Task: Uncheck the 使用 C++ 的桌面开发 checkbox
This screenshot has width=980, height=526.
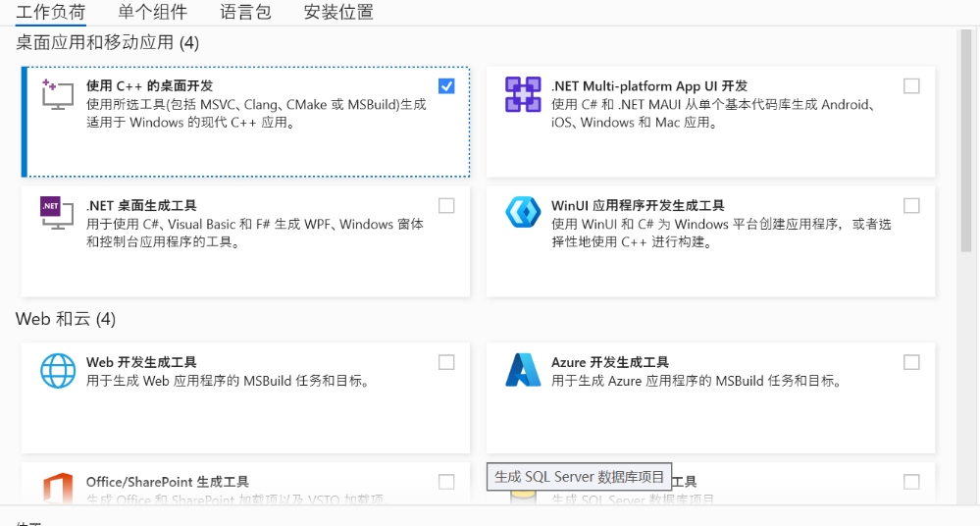Action: click(x=446, y=85)
